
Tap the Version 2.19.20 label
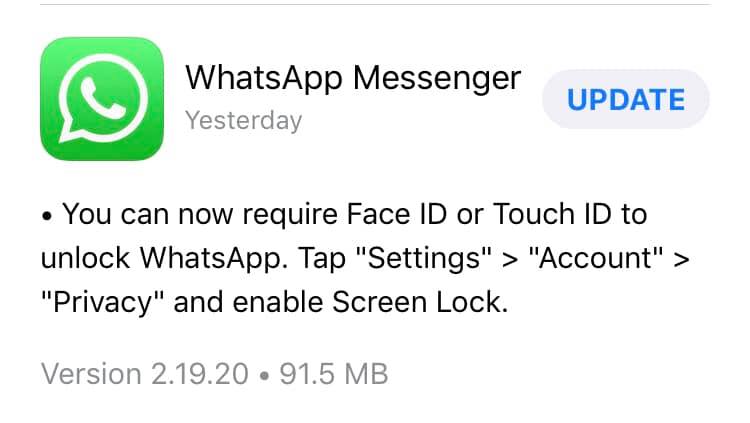coord(144,374)
